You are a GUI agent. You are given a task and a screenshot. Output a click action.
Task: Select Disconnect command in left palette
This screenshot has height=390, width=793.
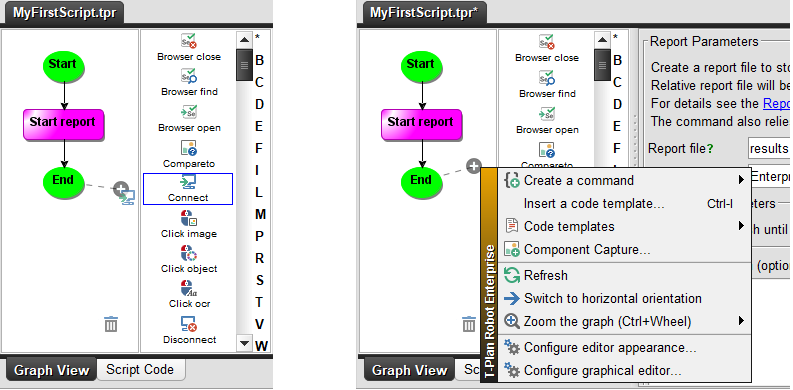189,330
